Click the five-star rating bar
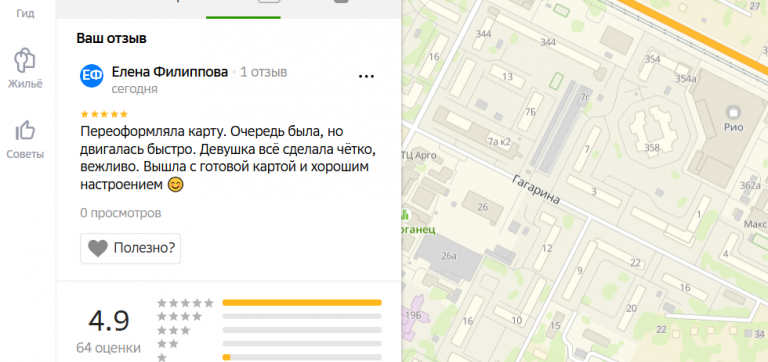Image resolution: width=768 pixels, height=362 pixels. click(302, 303)
